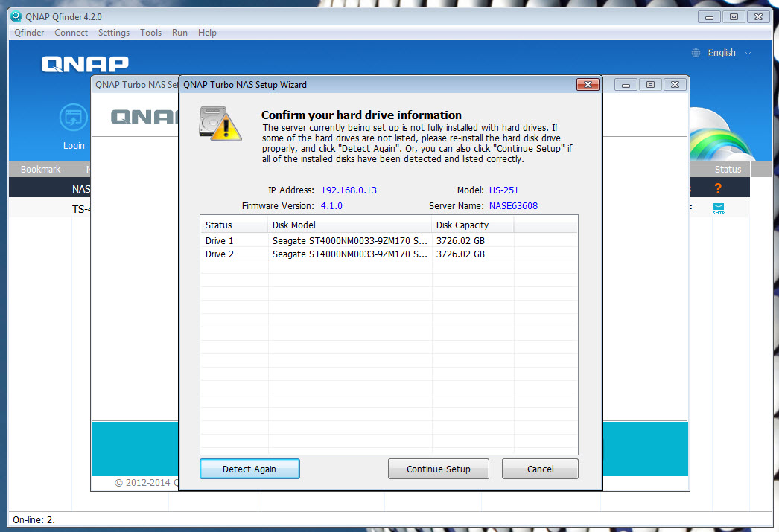The height and width of the screenshot is (532, 779).
Task: Click the hard drive warning icon
Action: tap(220, 124)
